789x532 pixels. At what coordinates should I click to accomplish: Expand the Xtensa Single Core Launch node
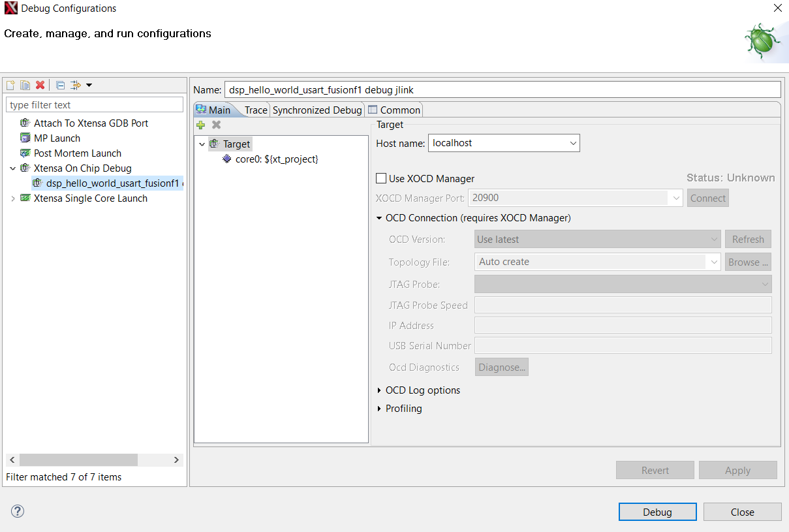tap(12, 198)
